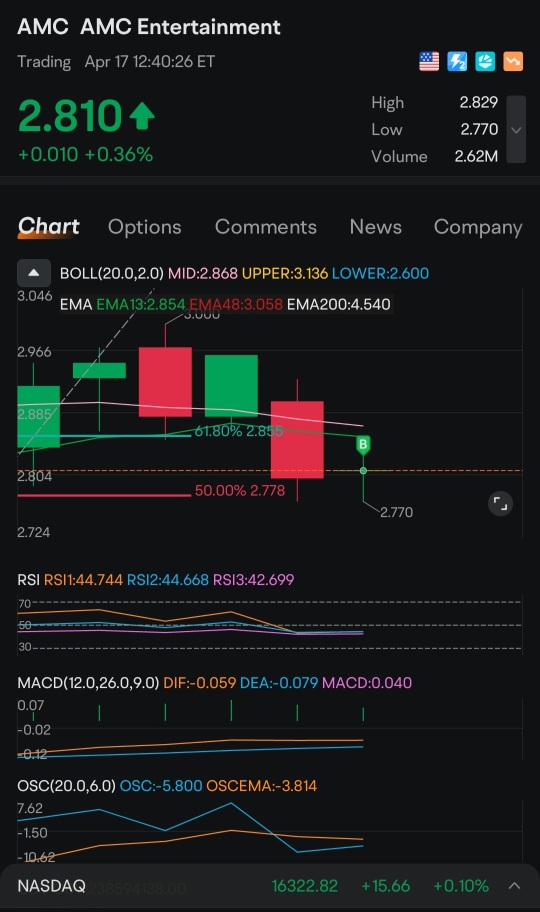
Task: Tap the RSI indicator label
Action: click(x=29, y=579)
